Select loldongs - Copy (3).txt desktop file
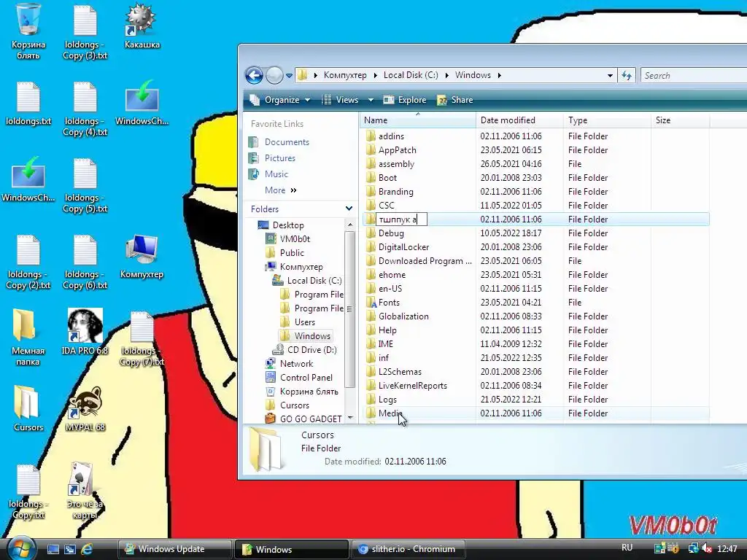The width and height of the screenshot is (747, 560). 85,31
